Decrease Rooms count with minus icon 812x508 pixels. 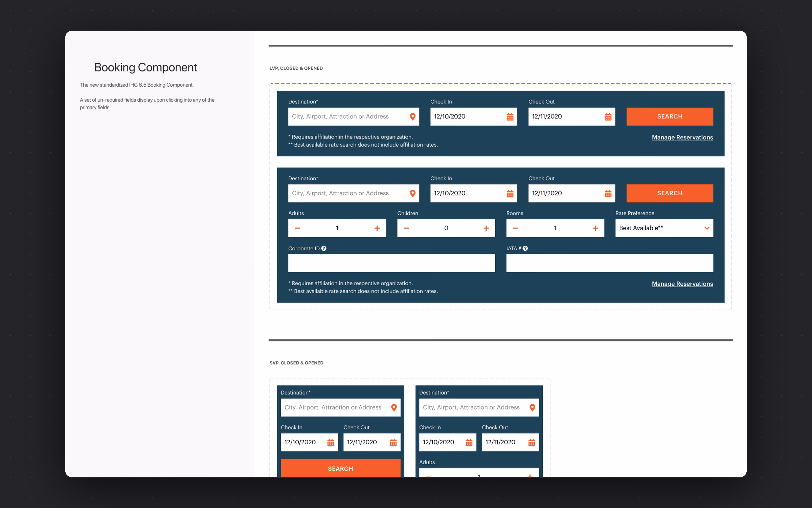pos(515,228)
